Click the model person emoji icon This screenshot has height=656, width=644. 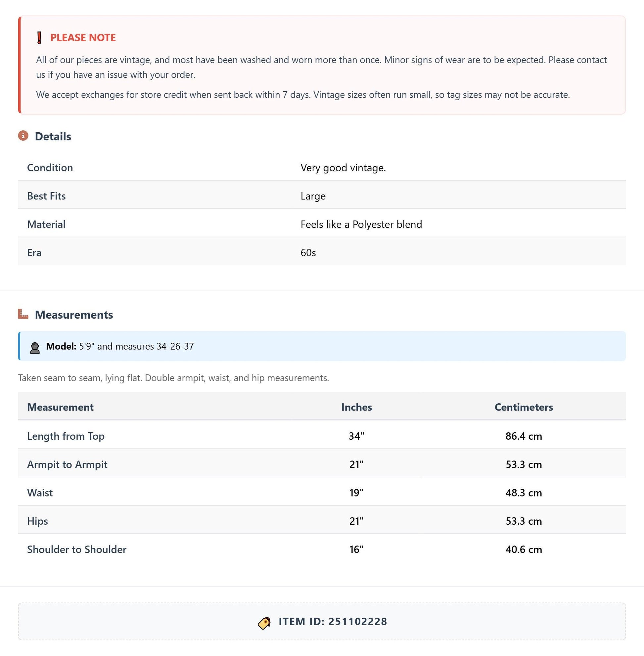click(35, 348)
